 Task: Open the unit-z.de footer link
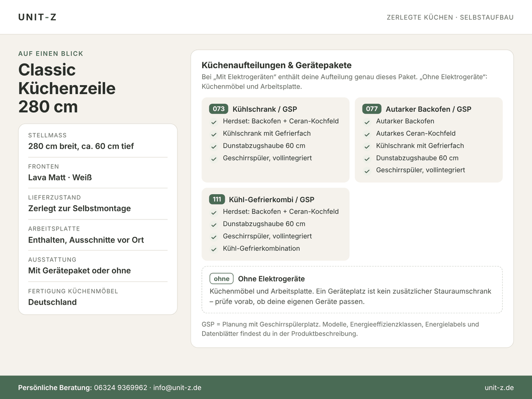point(499,387)
